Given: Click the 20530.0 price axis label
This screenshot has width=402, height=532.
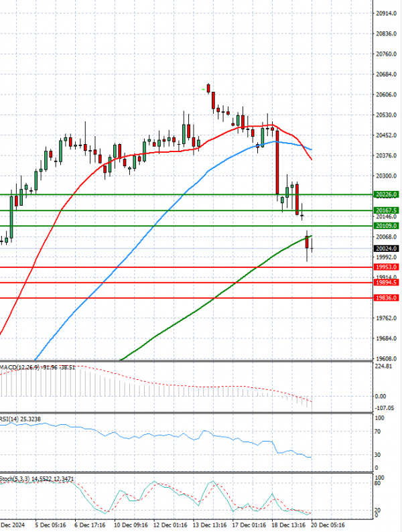Looking at the screenshot, I should (x=386, y=115).
